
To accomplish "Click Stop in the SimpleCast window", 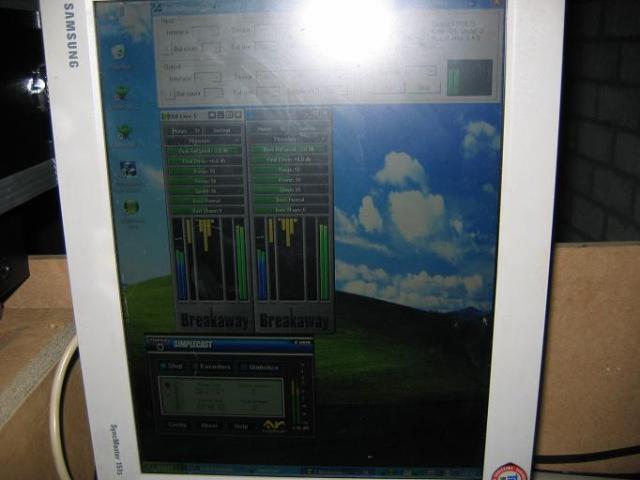I will 171,366.
